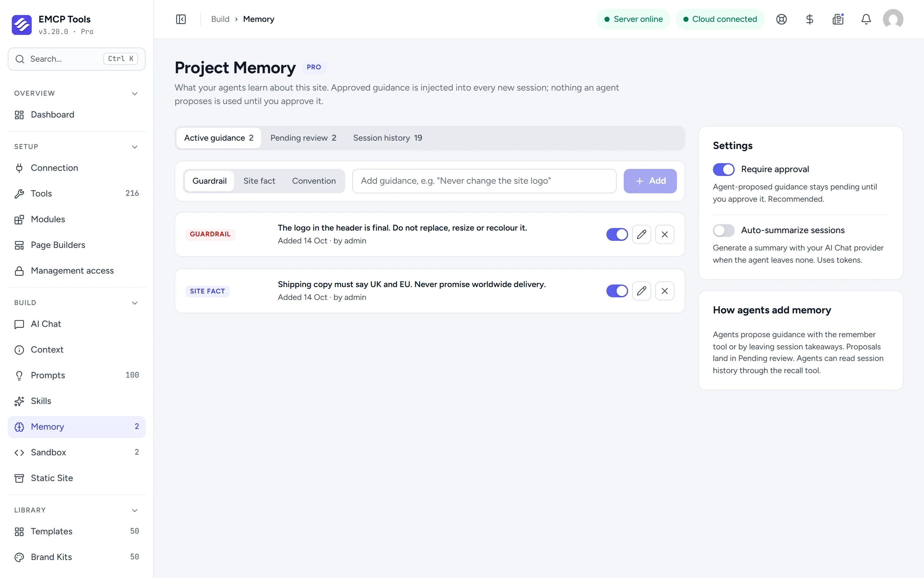Click the sidebar Search box
This screenshot has width=924, height=578.
(x=76, y=59)
